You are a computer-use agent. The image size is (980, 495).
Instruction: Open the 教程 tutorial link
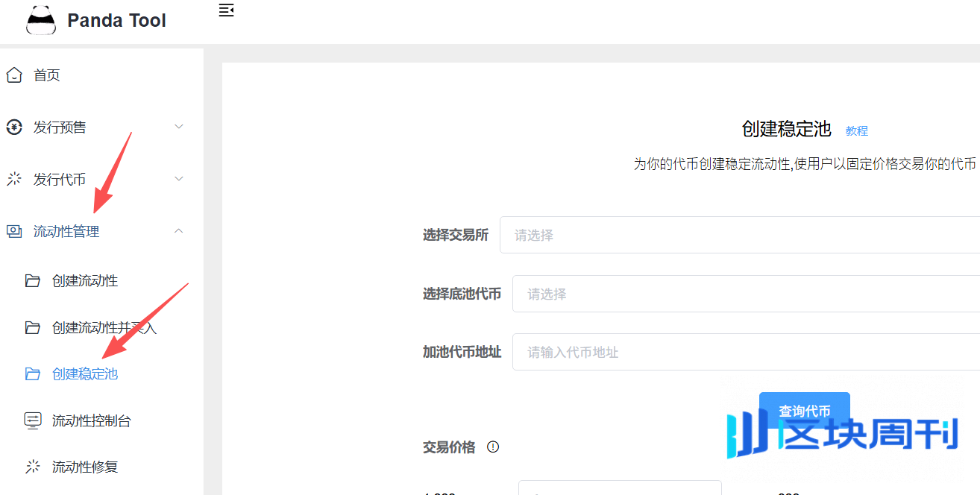pyautogui.click(x=856, y=130)
